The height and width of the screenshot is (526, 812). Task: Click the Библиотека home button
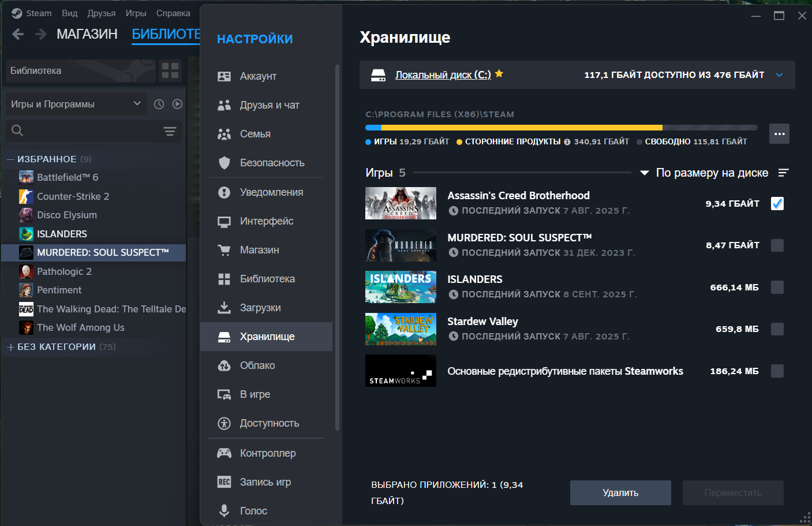(81, 70)
